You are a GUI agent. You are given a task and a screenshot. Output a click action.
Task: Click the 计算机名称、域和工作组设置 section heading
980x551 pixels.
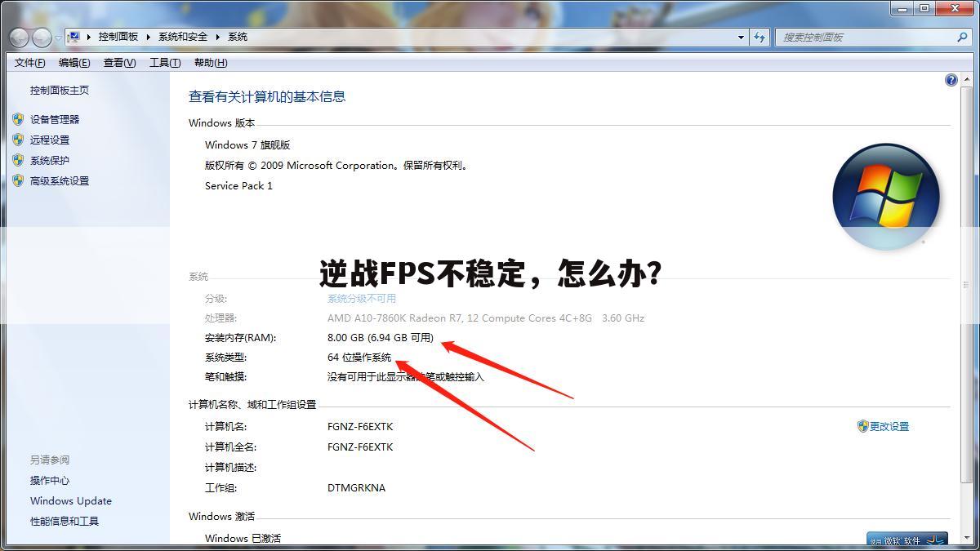coord(252,405)
